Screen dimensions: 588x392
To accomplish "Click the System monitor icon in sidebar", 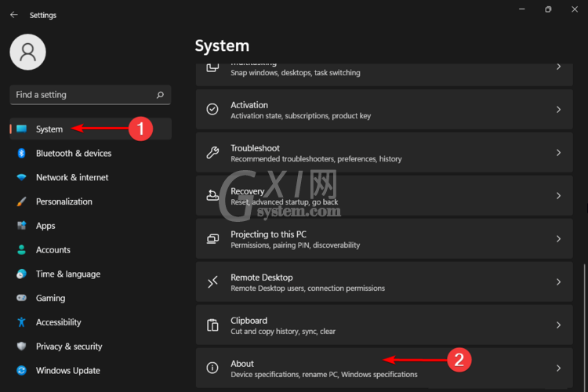I will 21,129.
